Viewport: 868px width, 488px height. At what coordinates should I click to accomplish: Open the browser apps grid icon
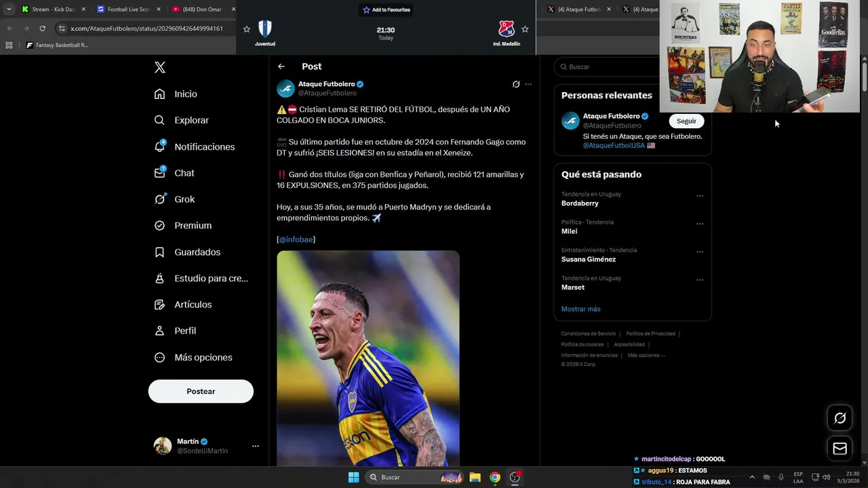pyautogui.click(x=9, y=45)
